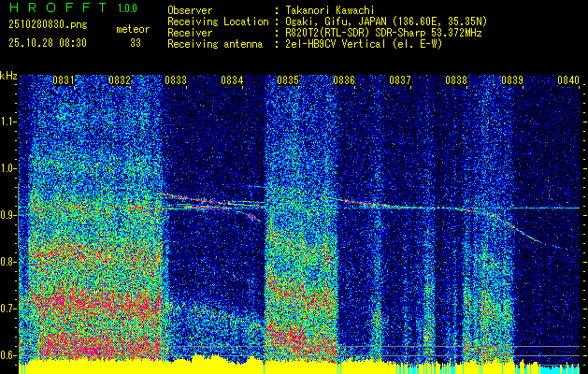Click the meteor count value 33
This screenshot has width=588, height=374.
[136, 43]
